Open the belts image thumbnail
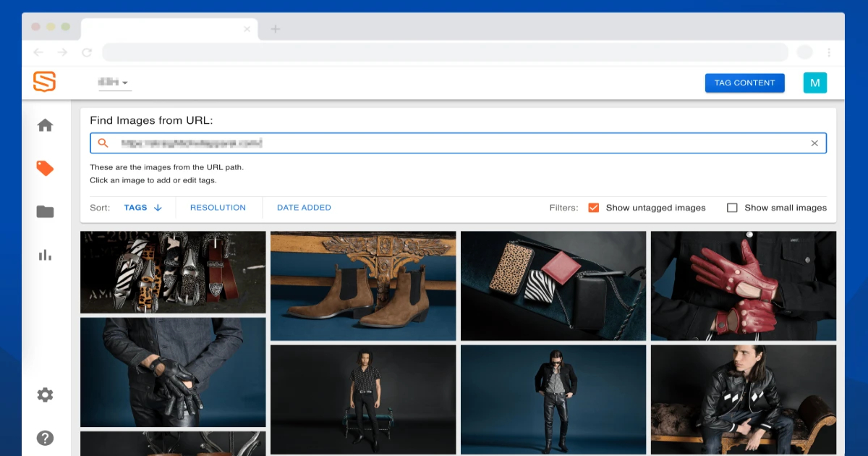 pyautogui.click(x=173, y=272)
